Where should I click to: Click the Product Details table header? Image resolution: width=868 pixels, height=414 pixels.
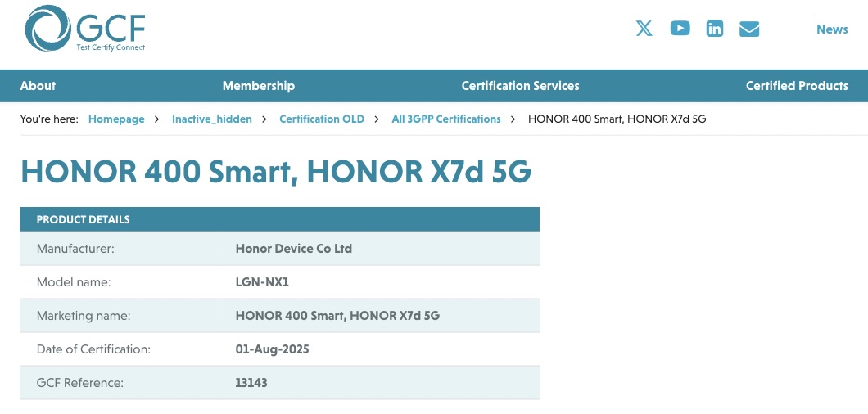[x=84, y=219]
